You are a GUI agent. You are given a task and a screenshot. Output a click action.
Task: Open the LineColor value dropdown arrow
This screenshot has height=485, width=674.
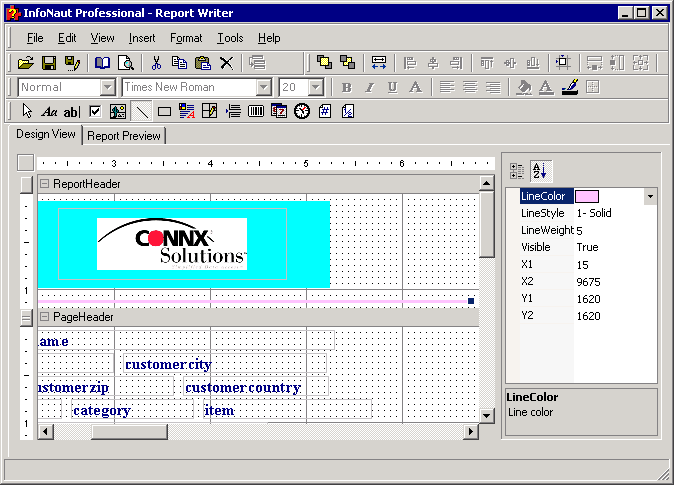coord(650,196)
